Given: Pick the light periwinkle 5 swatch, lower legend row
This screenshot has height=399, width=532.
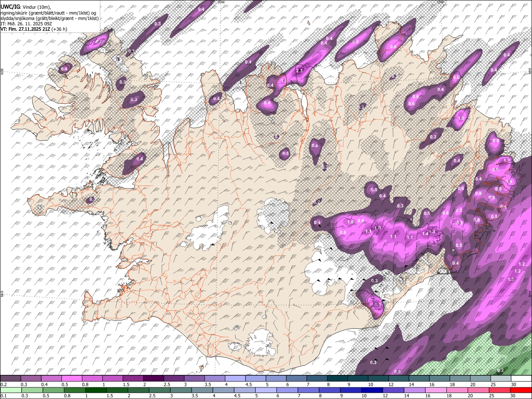Looking at the screenshot, I should tap(266, 390).
